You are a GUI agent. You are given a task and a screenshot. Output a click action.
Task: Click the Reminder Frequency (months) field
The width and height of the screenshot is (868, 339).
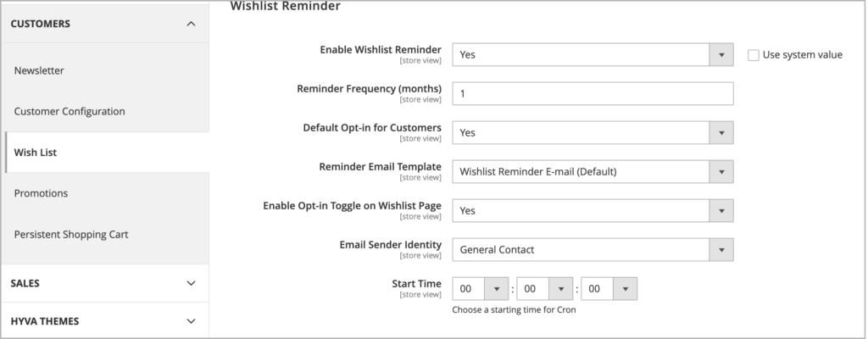pos(593,93)
